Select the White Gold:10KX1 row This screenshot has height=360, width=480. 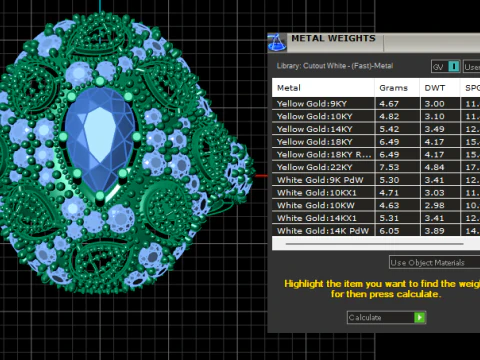pyautogui.click(x=376, y=193)
